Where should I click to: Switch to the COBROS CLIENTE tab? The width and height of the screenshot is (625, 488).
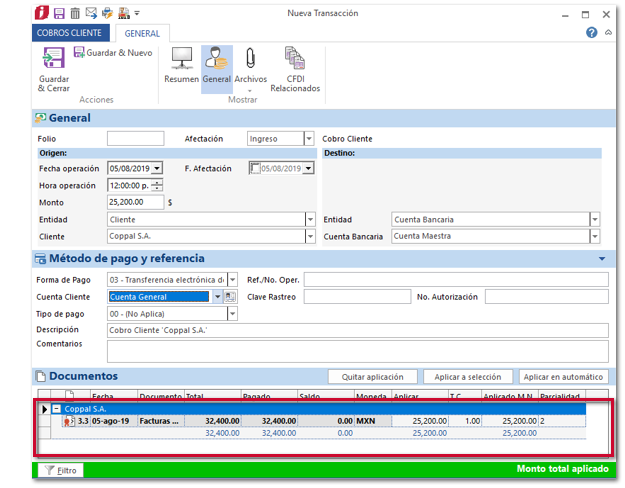[x=68, y=33]
